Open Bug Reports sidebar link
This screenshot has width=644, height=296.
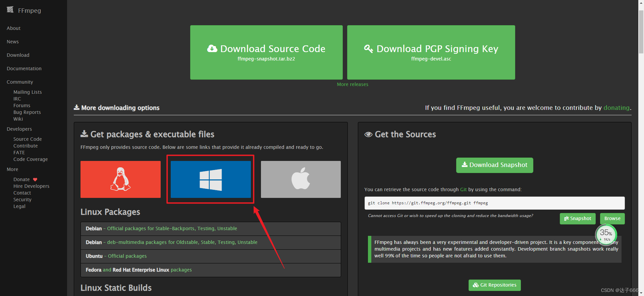pos(27,112)
